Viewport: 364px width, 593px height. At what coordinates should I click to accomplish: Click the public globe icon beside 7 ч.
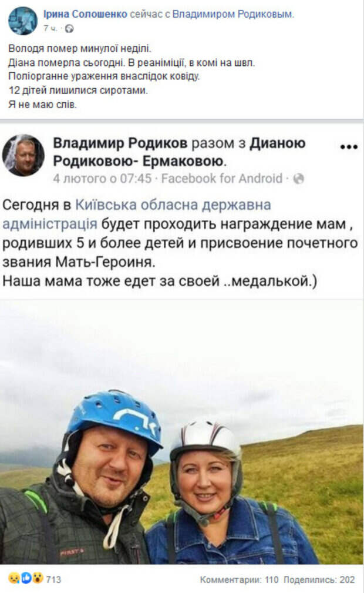click(69, 28)
